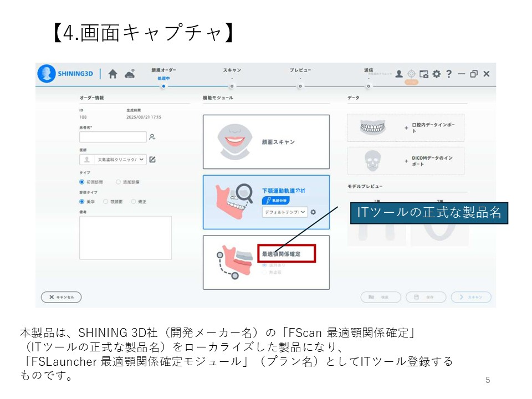532x399 pixels.
Task: Click the cloud connection status icon
Action: tap(130, 74)
